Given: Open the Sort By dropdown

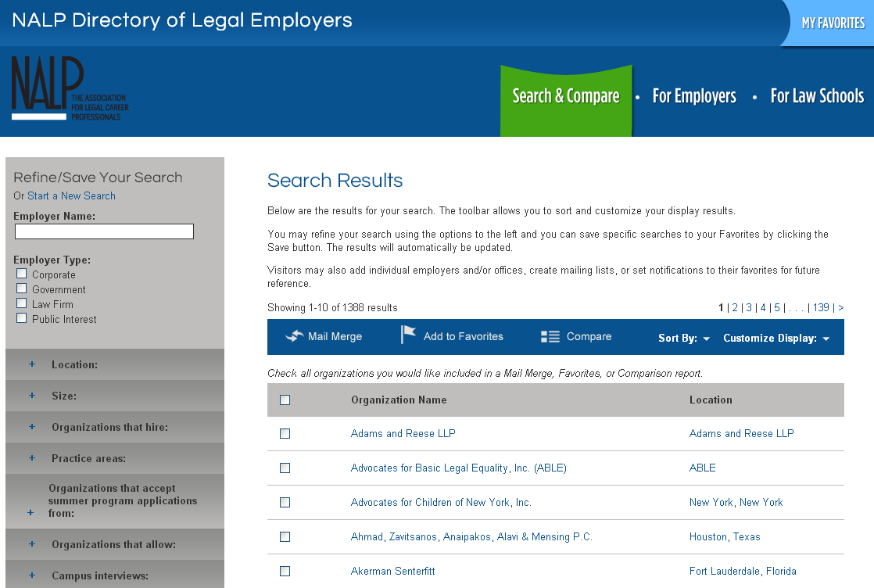Looking at the screenshot, I should coord(684,338).
